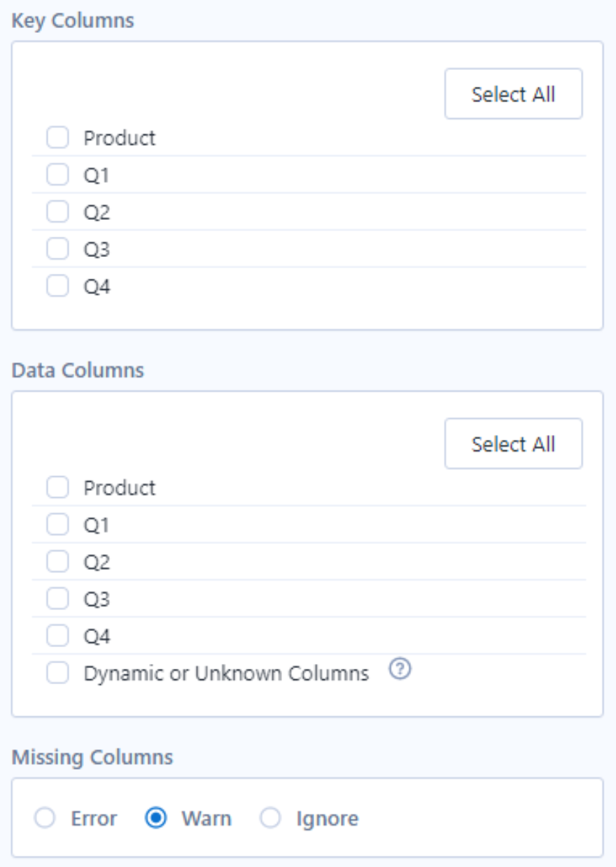Set Missing Columns to Error

click(45, 818)
